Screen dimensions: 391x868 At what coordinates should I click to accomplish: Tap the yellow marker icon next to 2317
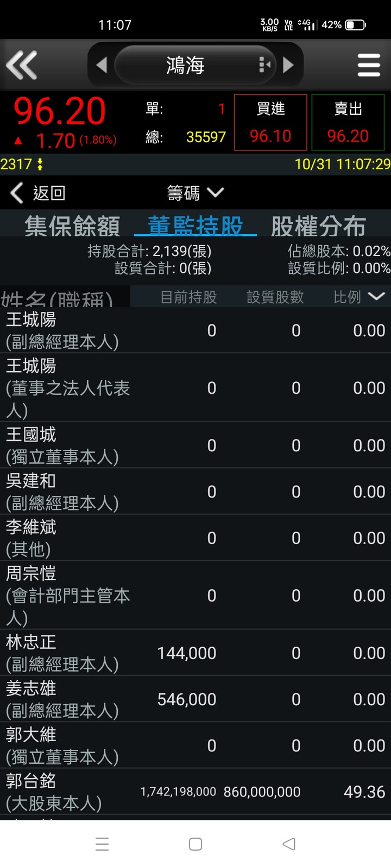40,164
